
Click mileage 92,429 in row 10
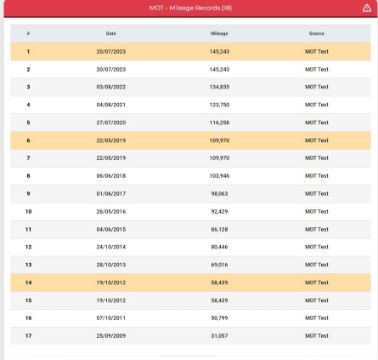click(x=219, y=211)
